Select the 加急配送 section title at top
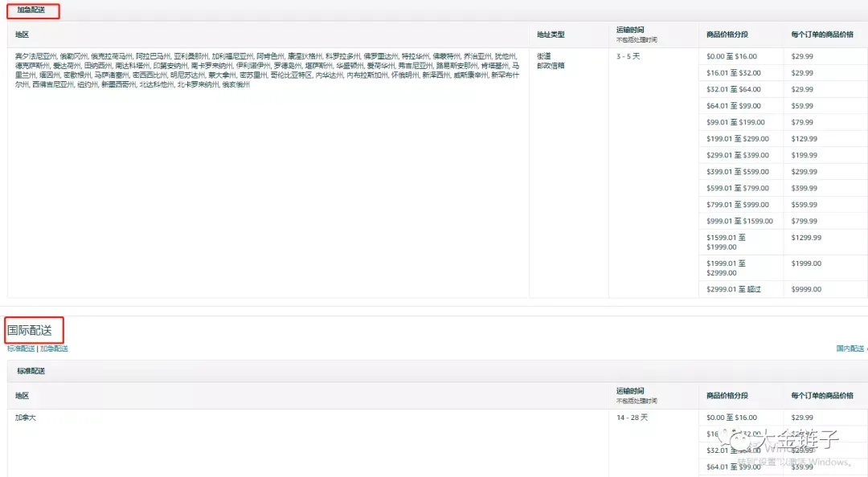Image resolution: width=868 pixels, height=477 pixels. 31,10
